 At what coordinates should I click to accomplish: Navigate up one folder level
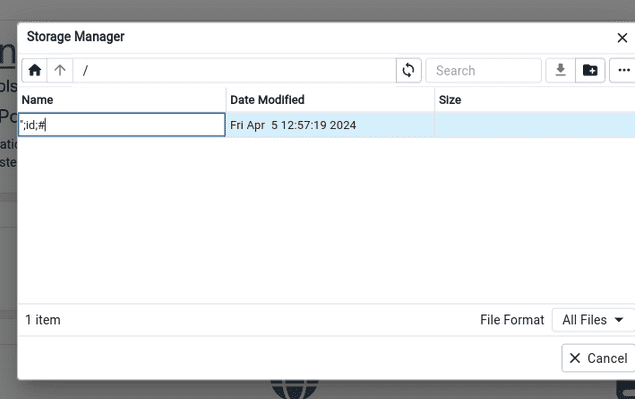[60, 70]
